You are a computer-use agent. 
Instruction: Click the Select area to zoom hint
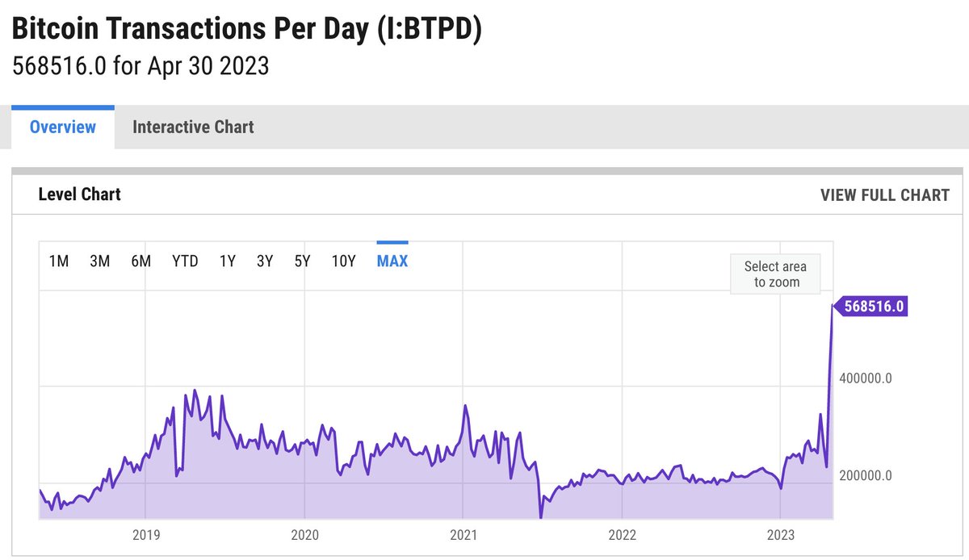tap(775, 274)
